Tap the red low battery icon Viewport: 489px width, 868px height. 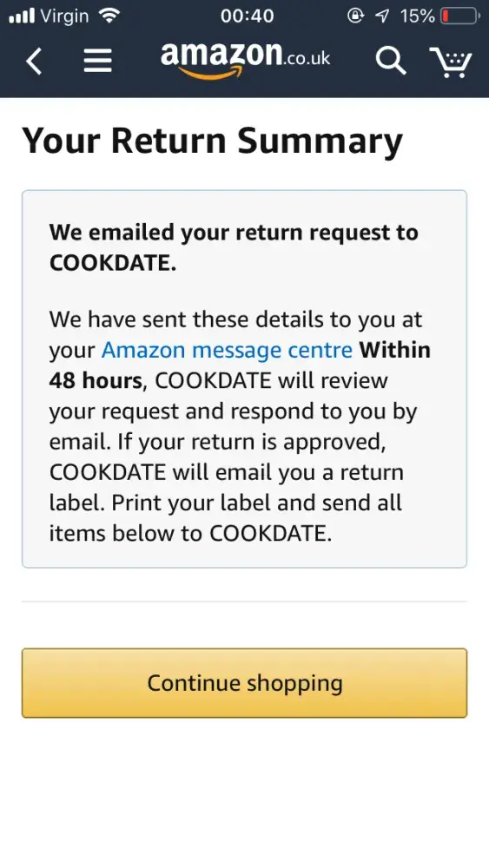460,16
